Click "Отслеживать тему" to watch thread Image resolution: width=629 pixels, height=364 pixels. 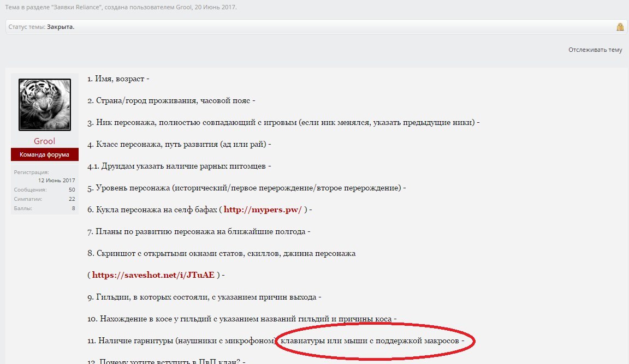coord(595,50)
